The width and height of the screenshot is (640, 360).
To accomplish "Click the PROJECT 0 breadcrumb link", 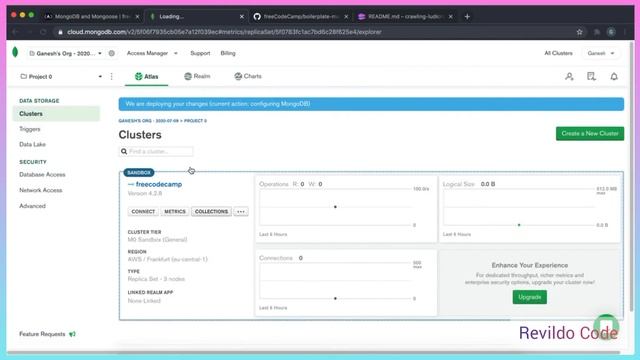I will [195, 121].
